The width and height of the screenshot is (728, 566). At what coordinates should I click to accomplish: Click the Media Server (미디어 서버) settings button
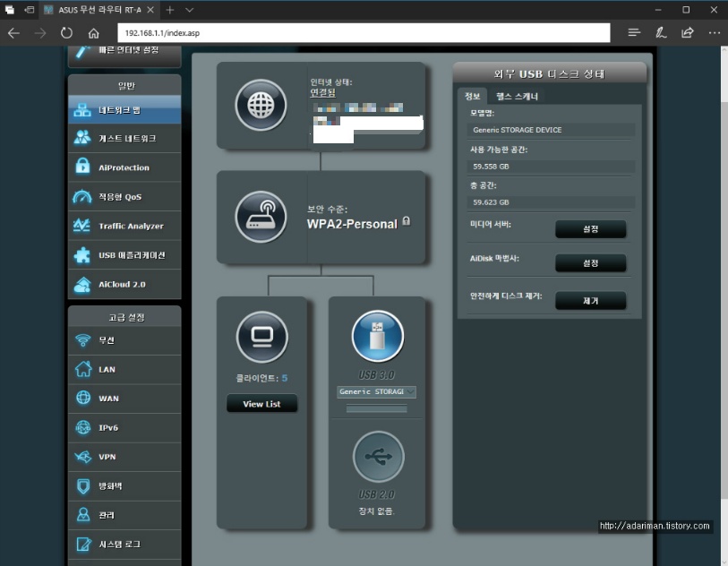[591, 229]
